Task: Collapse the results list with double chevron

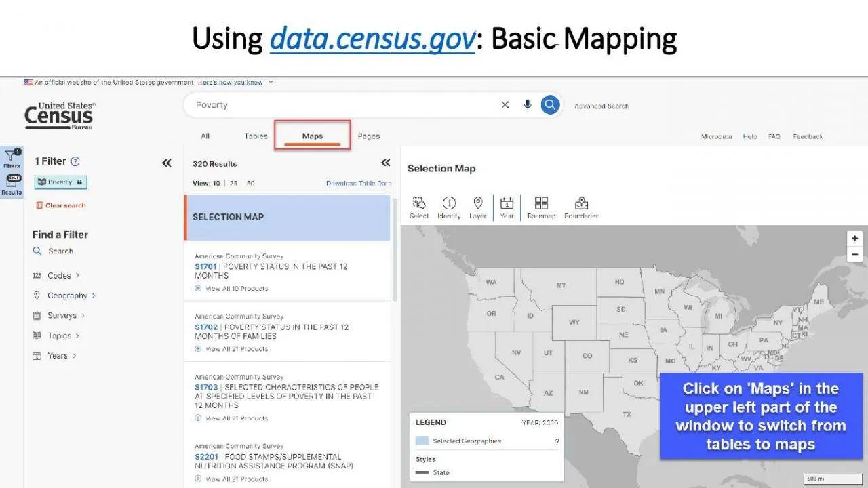Action: click(386, 163)
